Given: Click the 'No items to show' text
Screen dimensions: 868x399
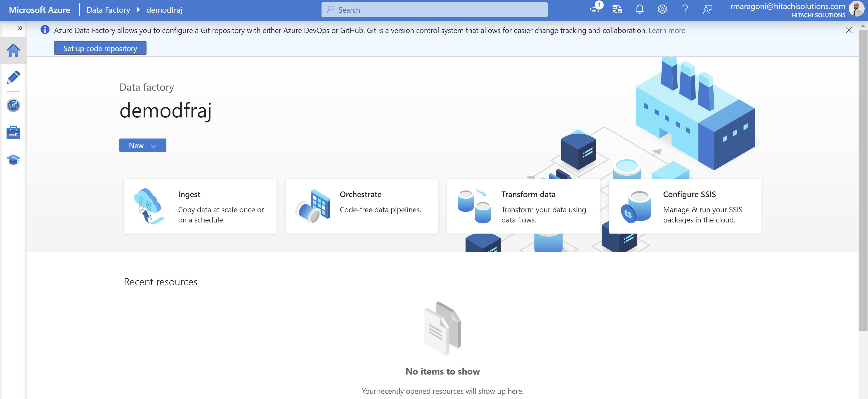Looking at the screenshot, I should [442, 371].
